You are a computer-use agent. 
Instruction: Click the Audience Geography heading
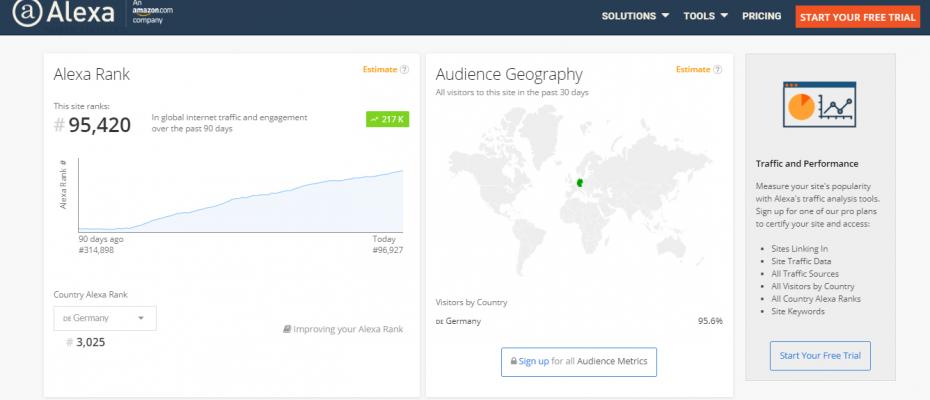[x=509, y=75]
